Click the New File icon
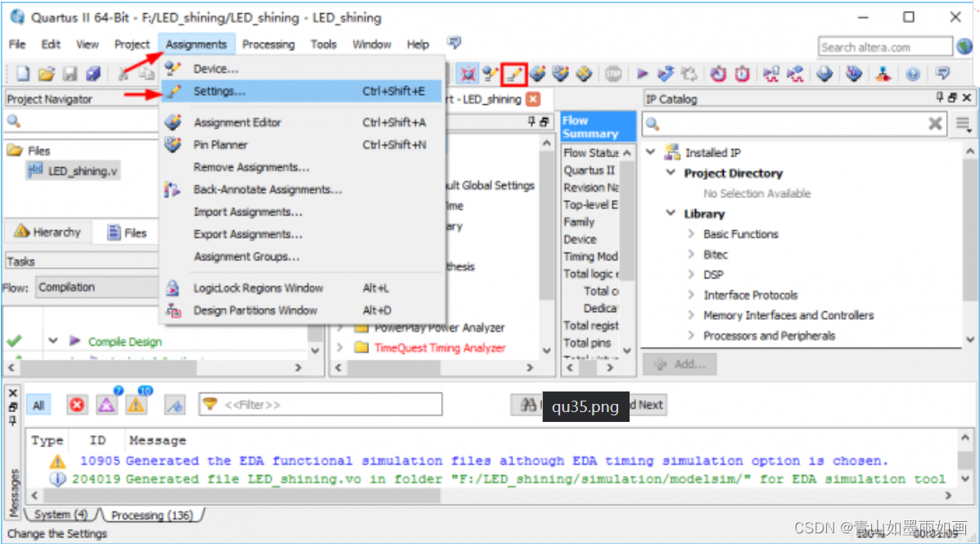 click(x=21, y=74)
